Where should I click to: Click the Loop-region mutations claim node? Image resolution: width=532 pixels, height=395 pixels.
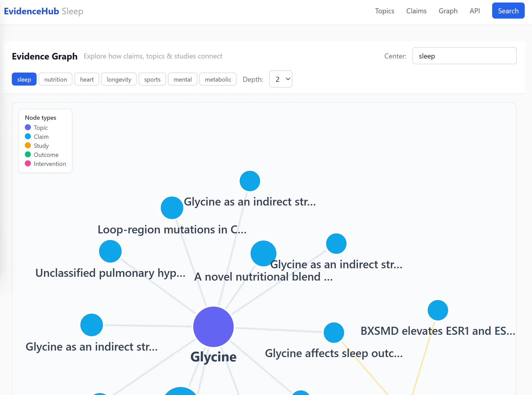(172, 208)
